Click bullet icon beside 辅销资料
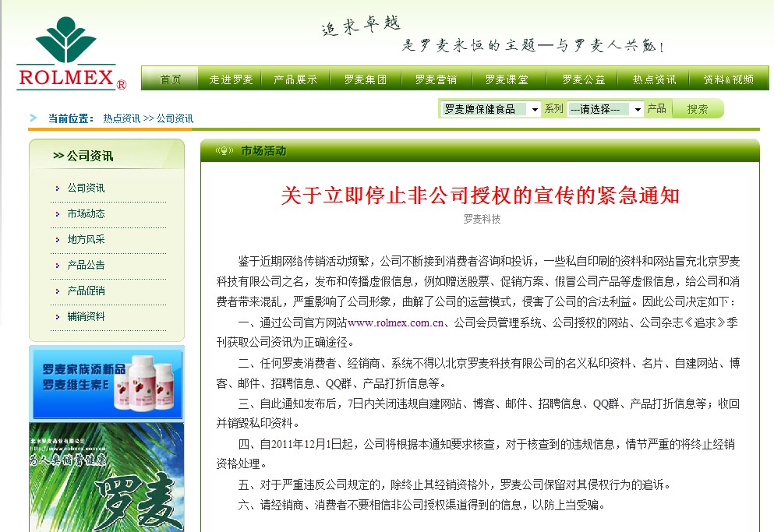774x532 pixels. [x=58, y=317]
